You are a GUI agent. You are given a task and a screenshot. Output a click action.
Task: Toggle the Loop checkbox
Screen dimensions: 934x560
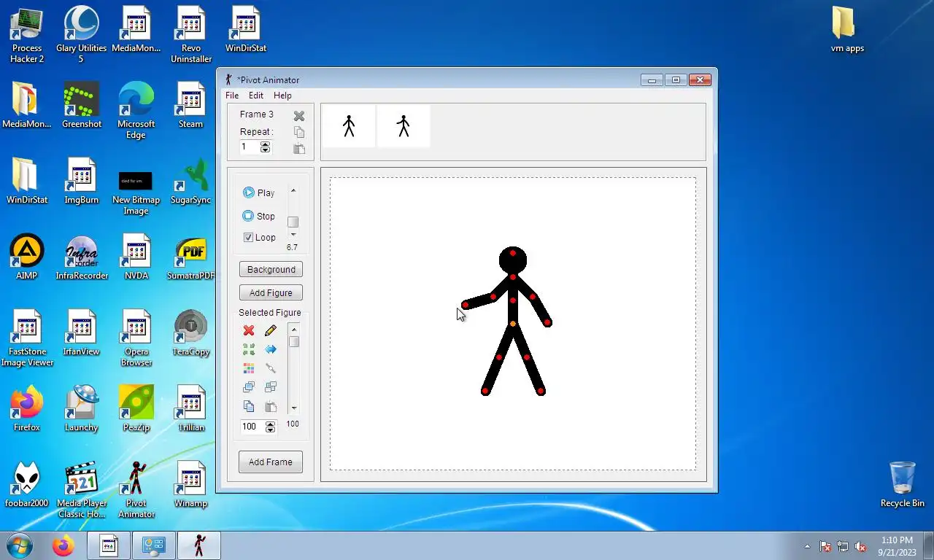pyautogui.click(x=248, y=237)
